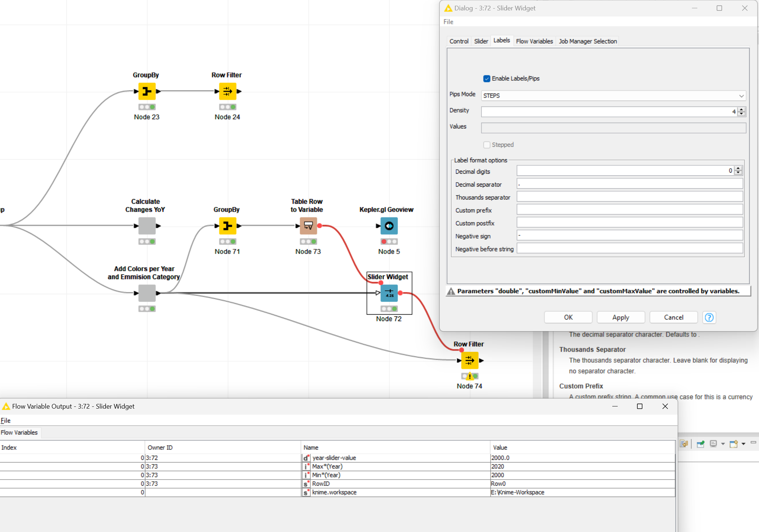Click the Custom prefix input field

click(630, 210)
